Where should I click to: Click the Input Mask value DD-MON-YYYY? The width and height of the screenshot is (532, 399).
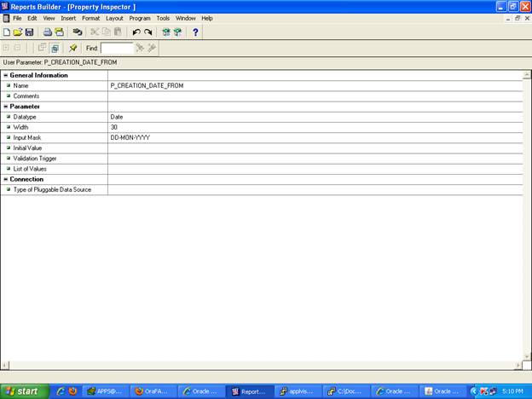(130, 137)
